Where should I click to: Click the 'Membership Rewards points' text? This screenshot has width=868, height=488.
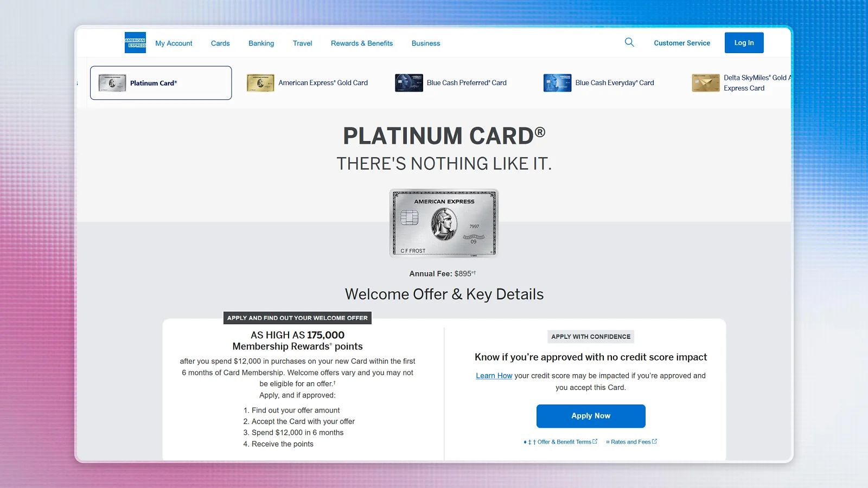(x=297, y=346)
